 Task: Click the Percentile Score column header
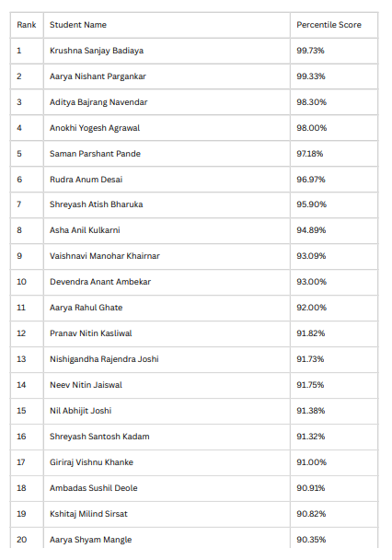329,25
